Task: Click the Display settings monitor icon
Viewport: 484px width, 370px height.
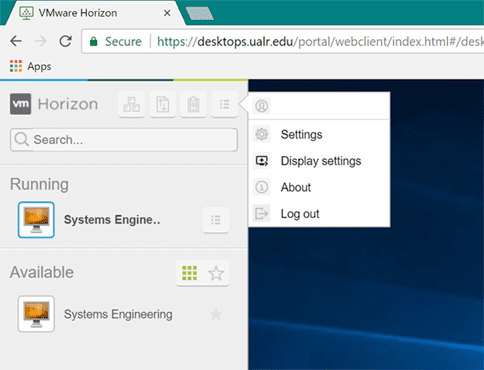Action: tap(261, 161)
